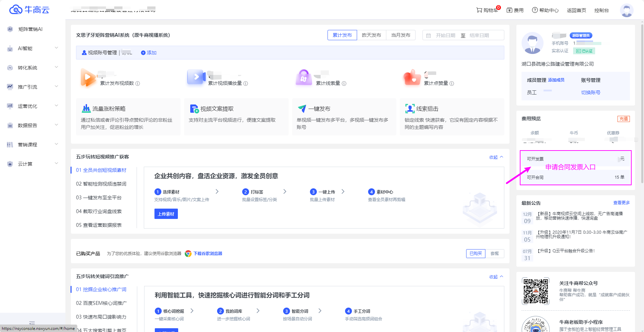Open the shopping cart 购物车
Image resolution: width=644 pixels, height=332 pixels.
(487, 10)
